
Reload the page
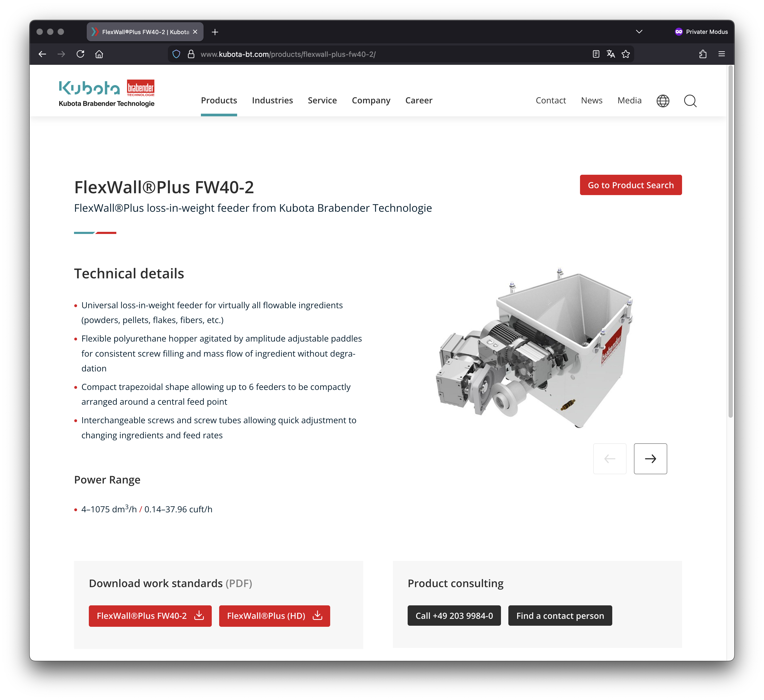[x=80, y=54]
